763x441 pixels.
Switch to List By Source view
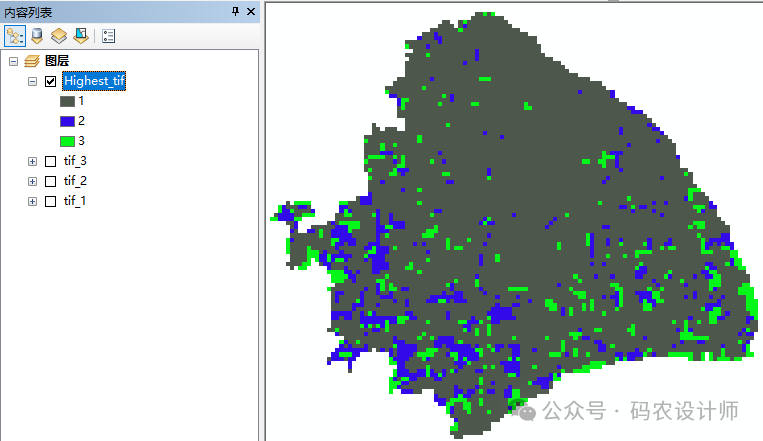point(37,36)
